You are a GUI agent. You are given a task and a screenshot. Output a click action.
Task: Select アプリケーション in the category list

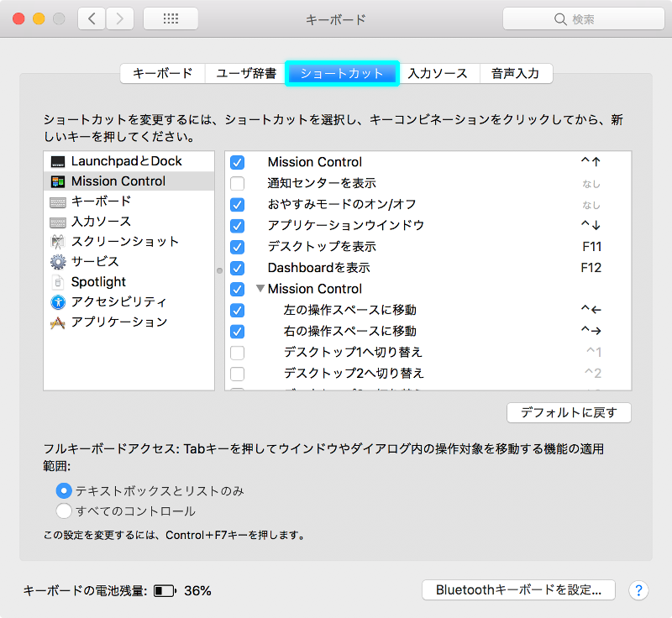coord(129,322)
